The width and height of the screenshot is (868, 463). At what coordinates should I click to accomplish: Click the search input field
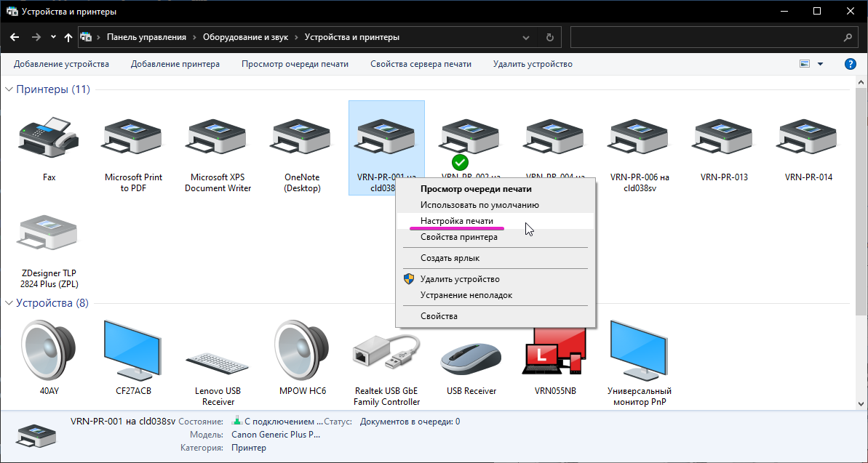706,37
